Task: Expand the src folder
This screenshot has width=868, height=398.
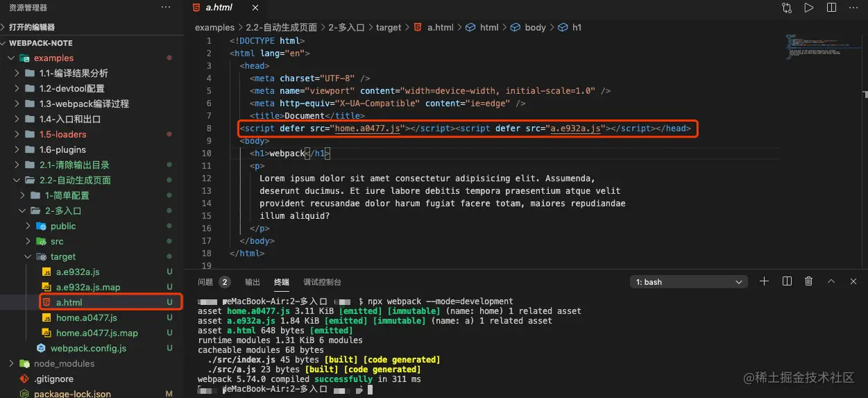Action: (57, 241)
